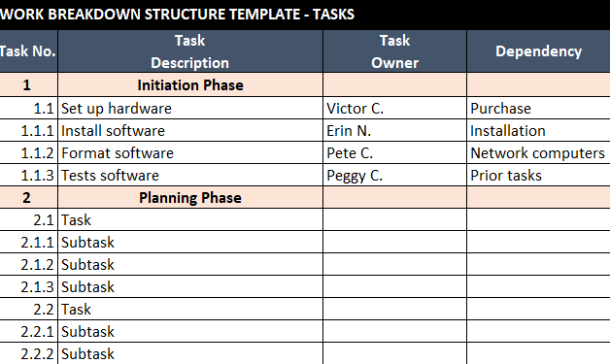Select the Install software cell
Viewport: 610px width, 364px height.
[190, 131]
